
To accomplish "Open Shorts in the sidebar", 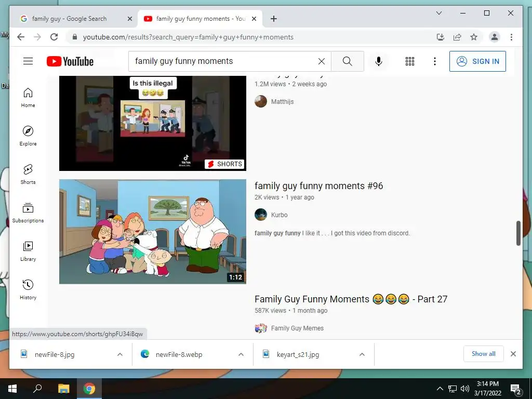I will pyautogui.click(x=28, y=175).
